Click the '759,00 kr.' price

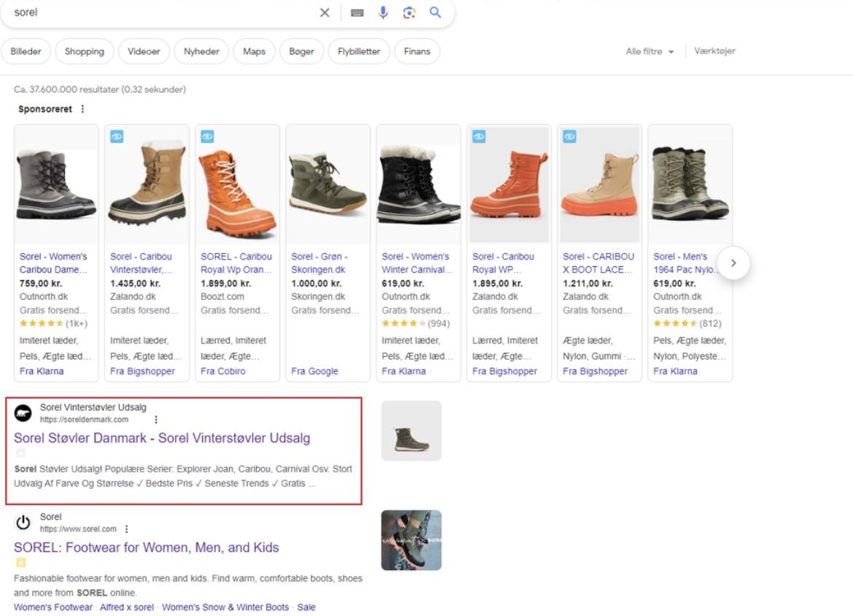click(41, 284)
